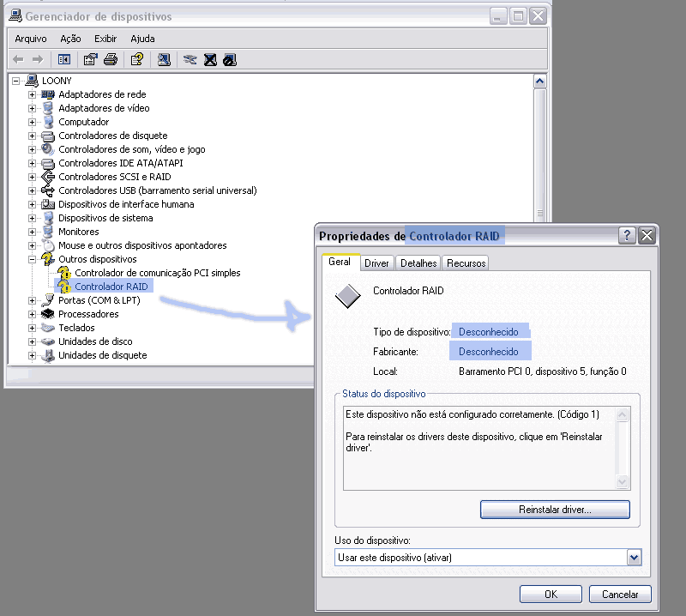This screenshot has width=686, height=616.
Task: Click OK in the Propriedades dialog
Action: click(x=551, y=594)
